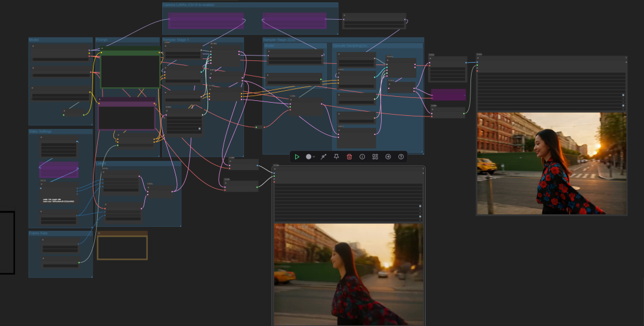Click the question mark on lower video node
This screenshot has height=326, width=644.
pos(423,168)
